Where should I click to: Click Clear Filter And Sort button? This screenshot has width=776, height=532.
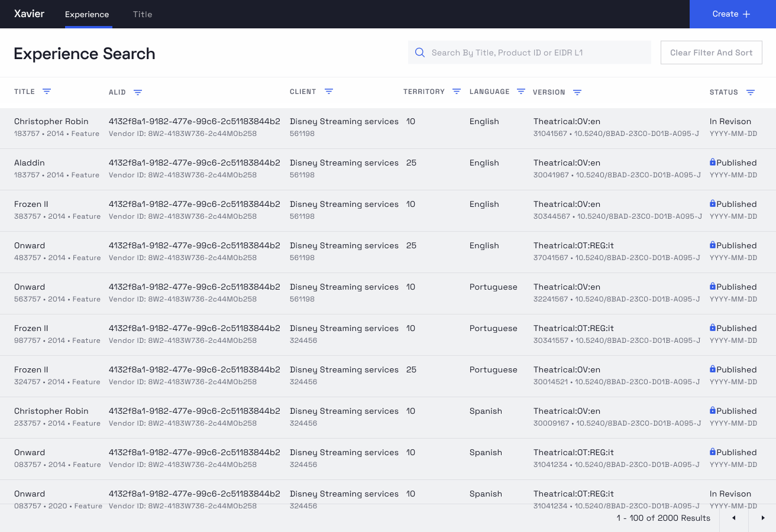(712, 53)
